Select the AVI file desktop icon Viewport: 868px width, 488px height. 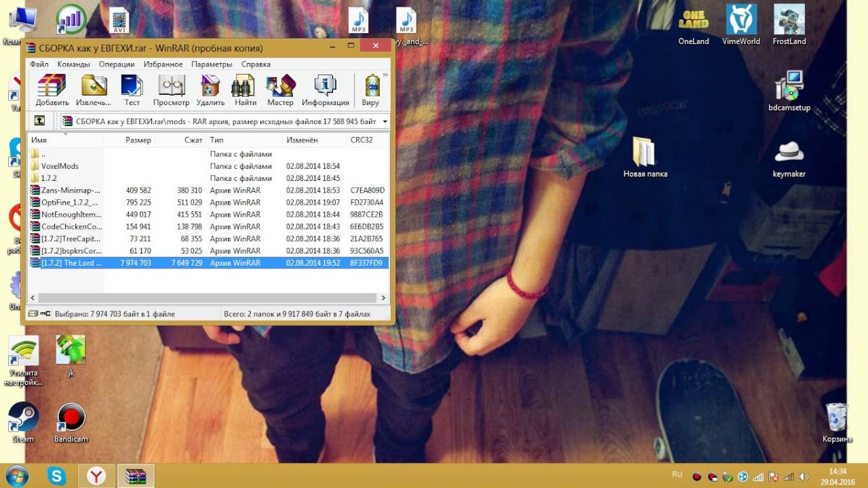click(119, 20)
